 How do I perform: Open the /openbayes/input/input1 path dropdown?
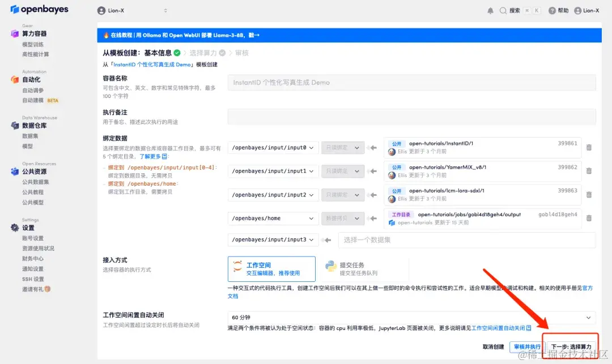[x=273, y=171]
